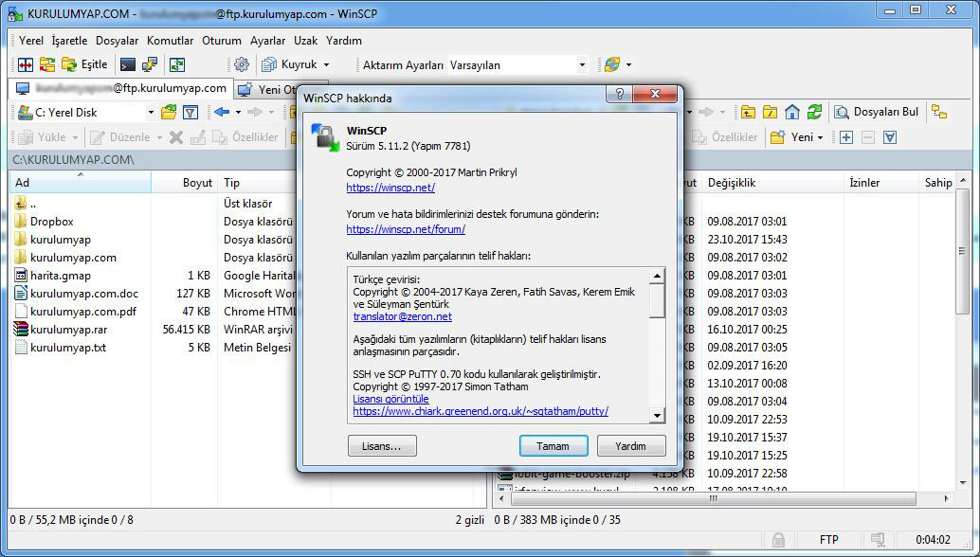The width and height of the screenshot is (980, 557).
Task: Expand the Aktarım Ayarları Varsayılan dropdown
Action: pos(582,65)
